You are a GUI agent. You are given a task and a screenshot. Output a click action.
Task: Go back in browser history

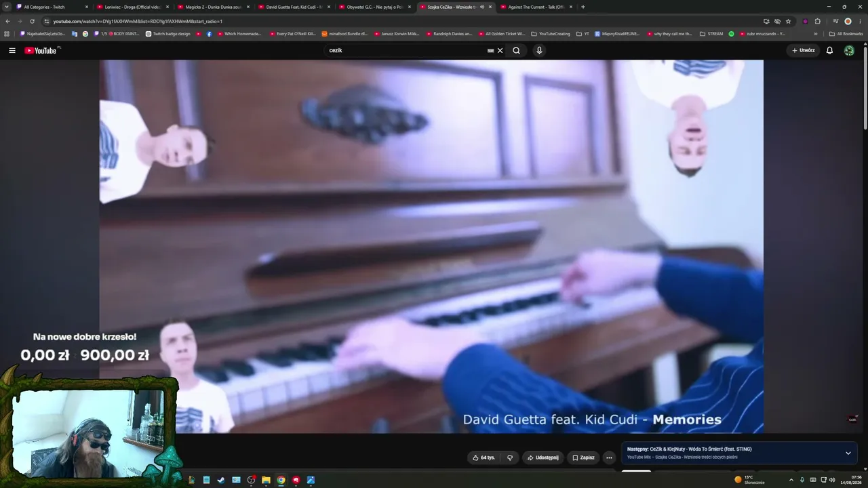click(7, 21)
